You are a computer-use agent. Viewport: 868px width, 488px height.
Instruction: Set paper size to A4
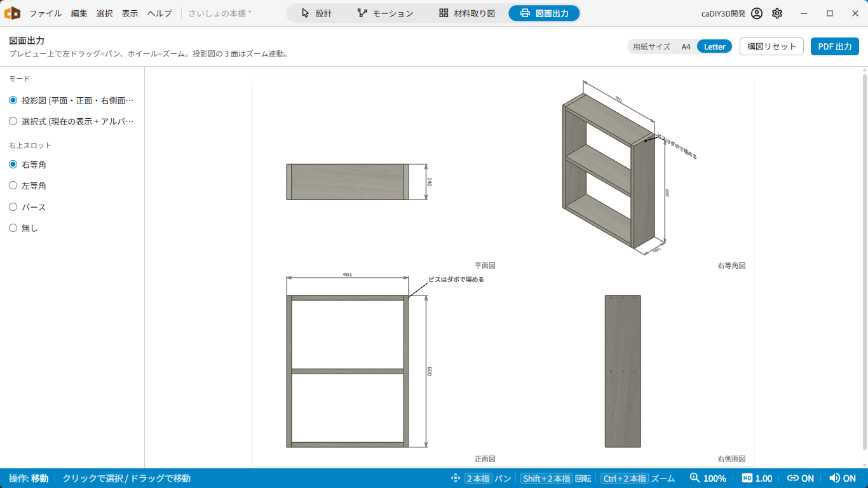(x=686, y=46)
